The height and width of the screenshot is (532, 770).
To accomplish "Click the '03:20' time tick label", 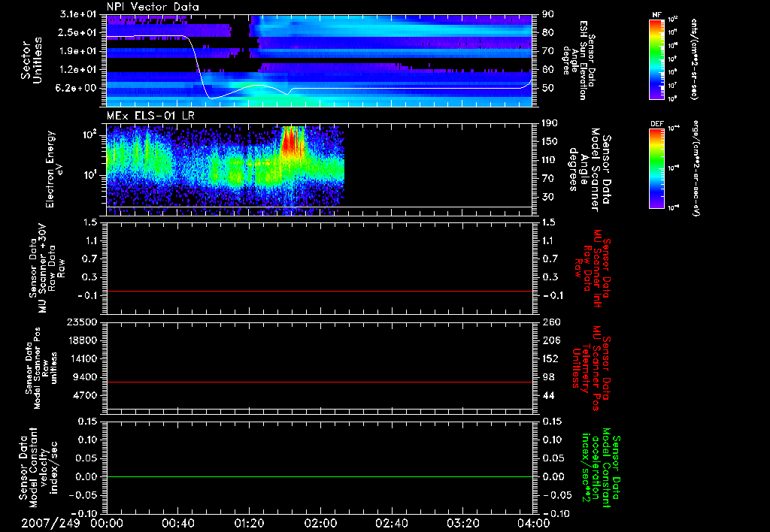I will 462,523.
